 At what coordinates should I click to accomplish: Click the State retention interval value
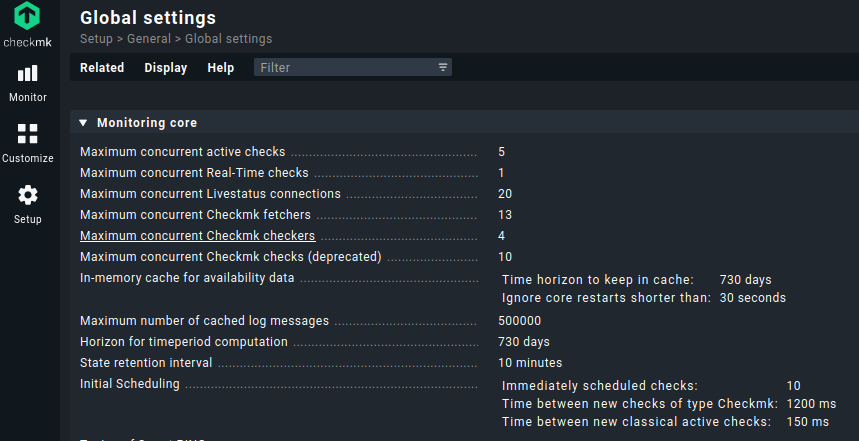pyautogui.click(x=529, y=363)
